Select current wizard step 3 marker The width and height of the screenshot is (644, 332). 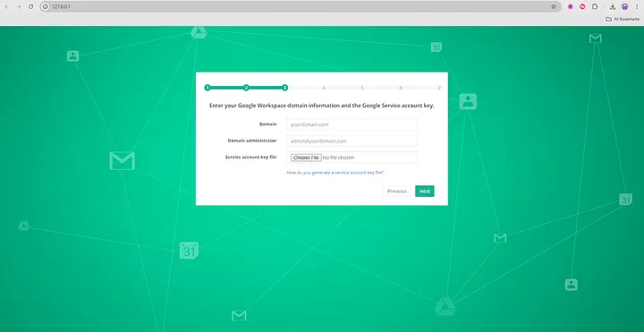284,88
